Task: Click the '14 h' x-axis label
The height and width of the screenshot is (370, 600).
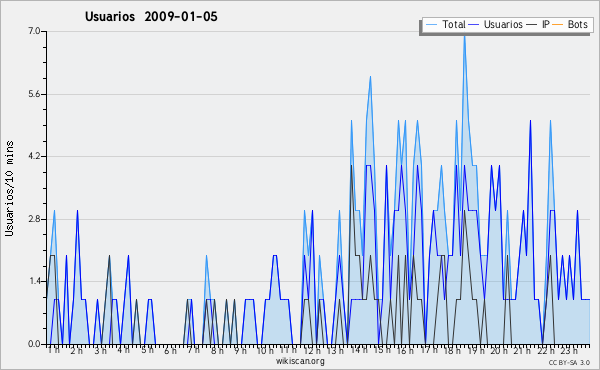Action: coord(359,350)
